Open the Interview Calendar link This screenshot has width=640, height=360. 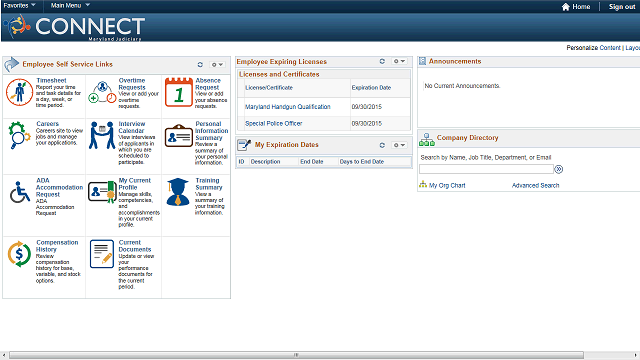(x=132, y=127)
